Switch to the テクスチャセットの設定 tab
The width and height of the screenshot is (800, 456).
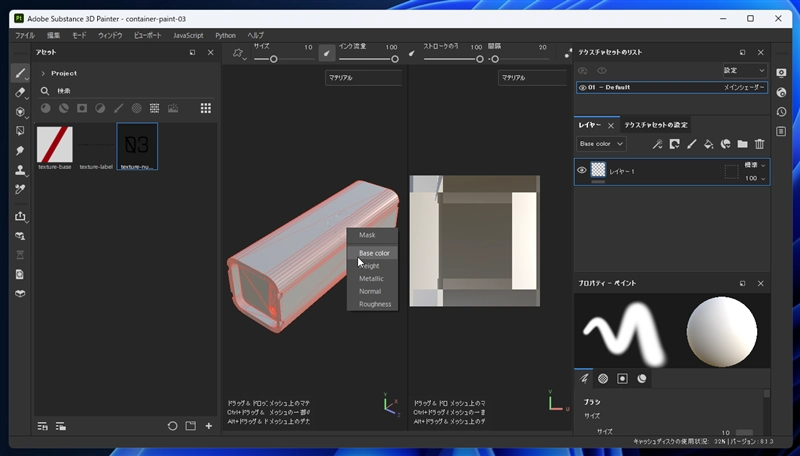pyautogui.click(x=656, y=125)
